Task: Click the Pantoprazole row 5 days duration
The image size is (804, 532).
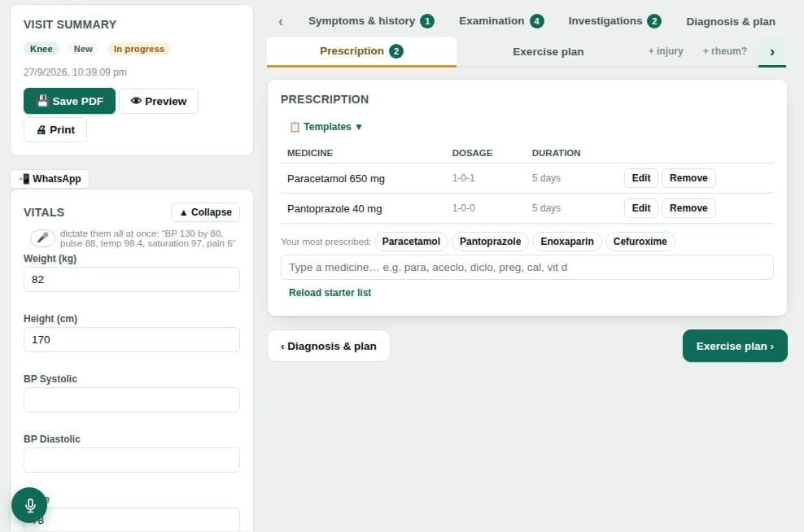Action: point(546,208)
